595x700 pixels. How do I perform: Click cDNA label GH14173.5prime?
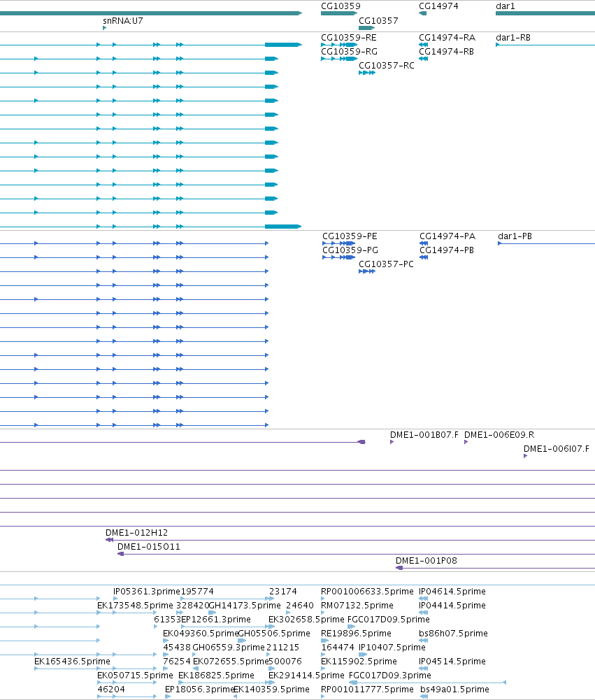[245, 606]
